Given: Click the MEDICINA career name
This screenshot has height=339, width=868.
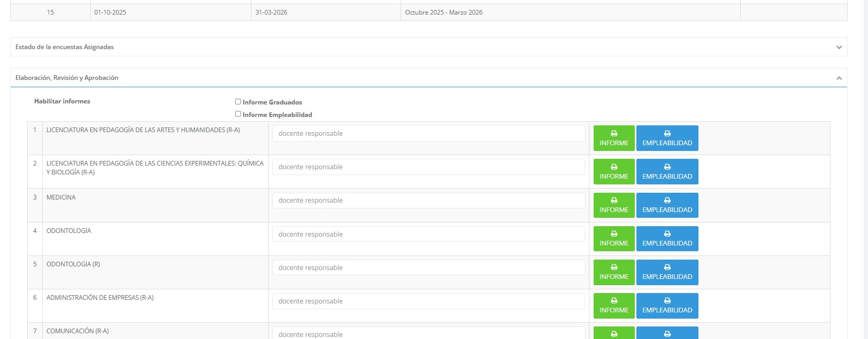Looking at the screenshot, I should [61, 197].
